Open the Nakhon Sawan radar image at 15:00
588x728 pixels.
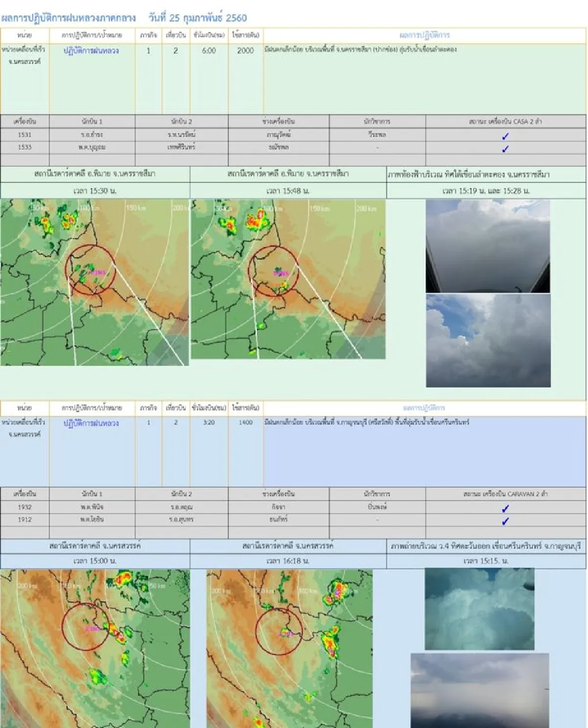[95, 649]
